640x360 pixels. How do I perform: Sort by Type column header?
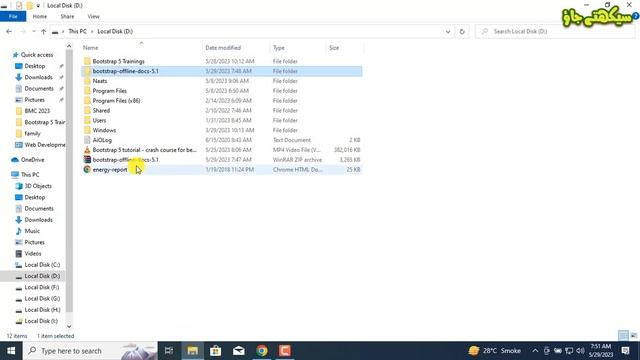point(279,48)
